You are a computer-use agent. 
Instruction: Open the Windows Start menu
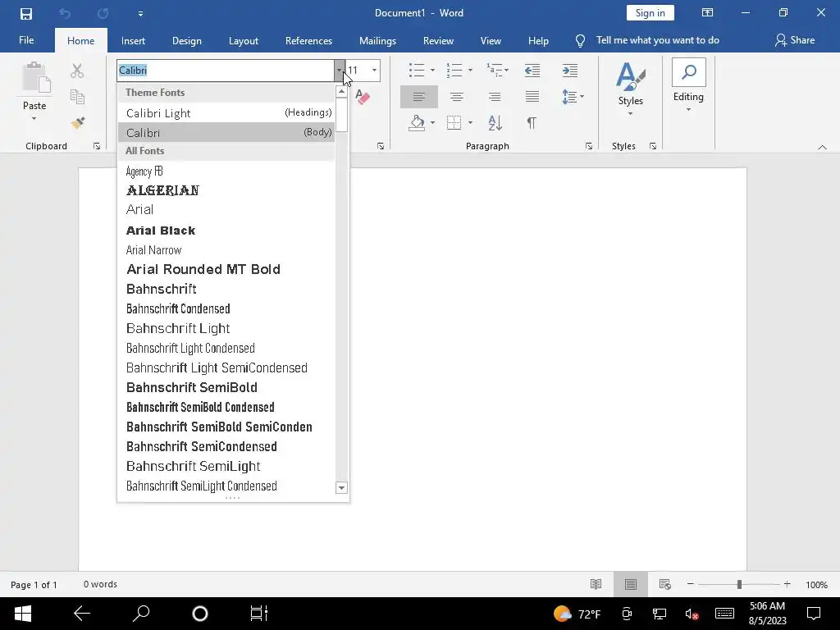click(22, 614)
